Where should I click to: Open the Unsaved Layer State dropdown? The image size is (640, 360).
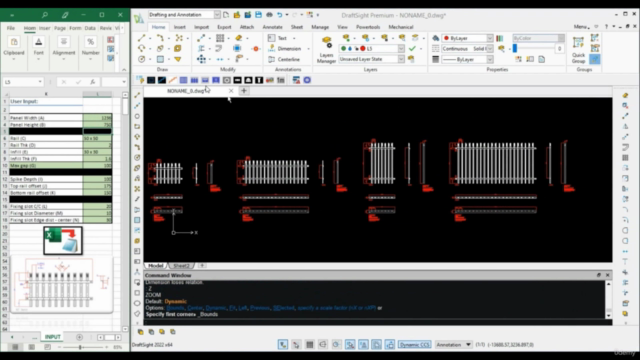pyautogui.click(x=401, y=59)
